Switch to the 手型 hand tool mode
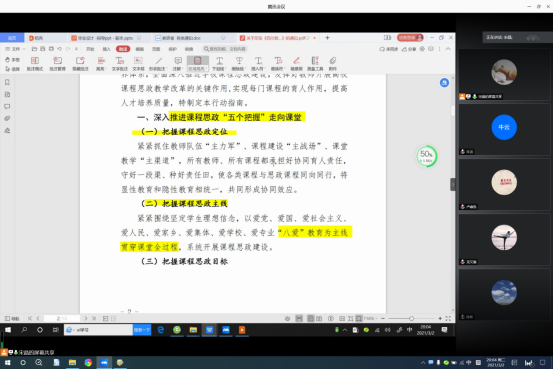 coord(13,60)
